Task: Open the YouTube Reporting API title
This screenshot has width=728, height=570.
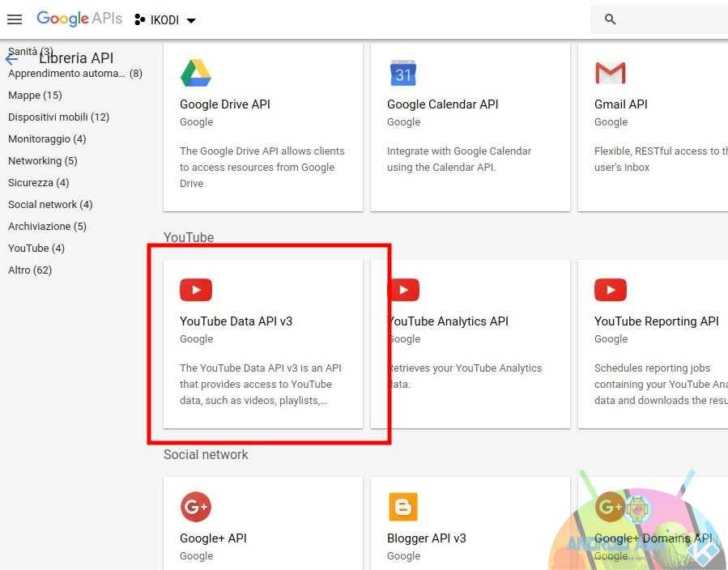Action: [657, 321]
